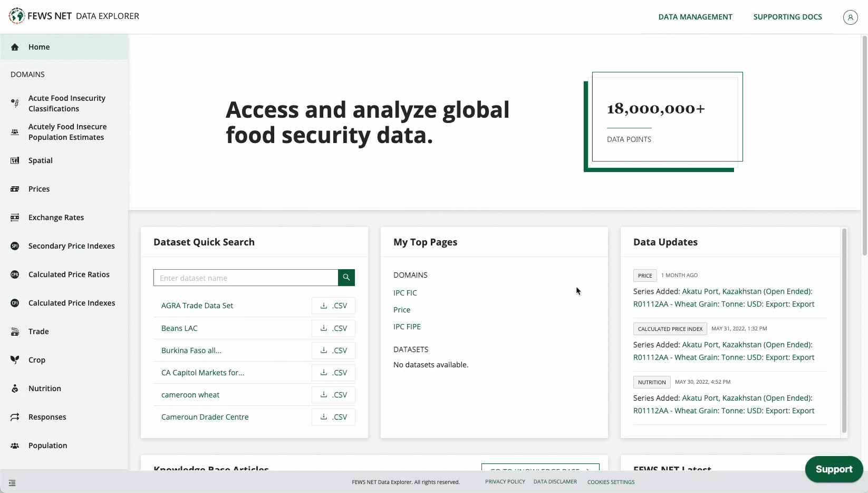Select the Crop domain icon

click(15, 359)
